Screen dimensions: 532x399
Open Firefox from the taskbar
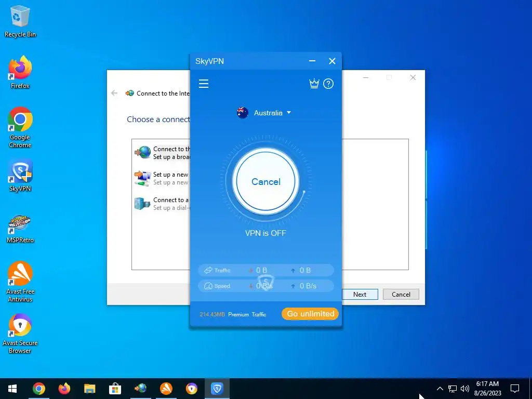coord(64,389)
